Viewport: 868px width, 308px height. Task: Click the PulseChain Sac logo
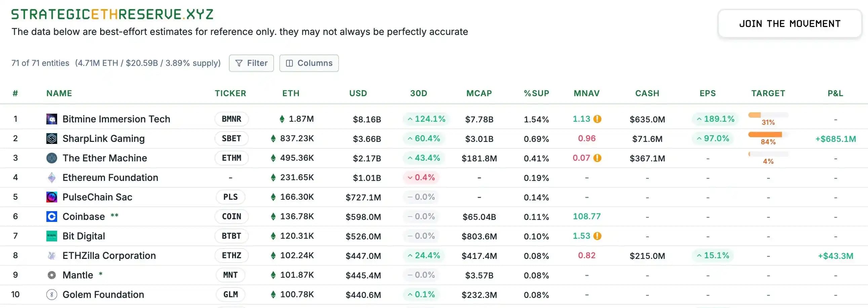51,197
